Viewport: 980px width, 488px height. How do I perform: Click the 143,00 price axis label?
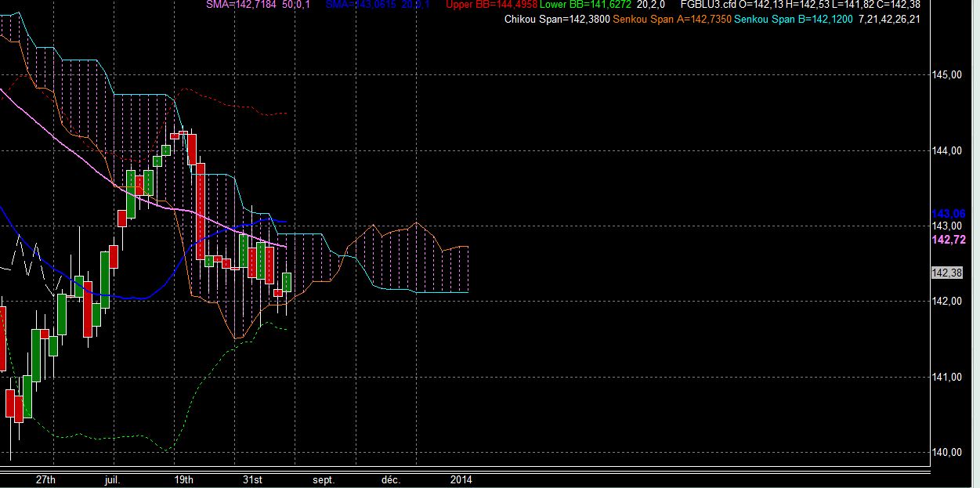tap(947, 226)
